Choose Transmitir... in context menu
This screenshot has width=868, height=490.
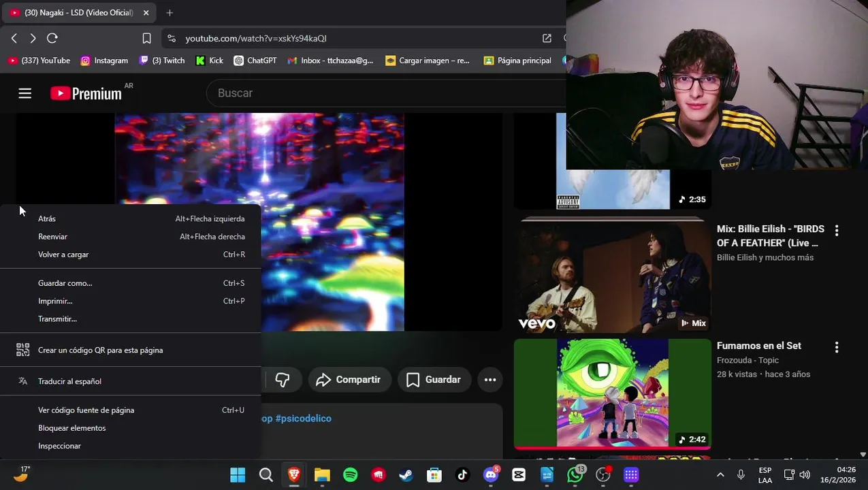pos(131,318)
